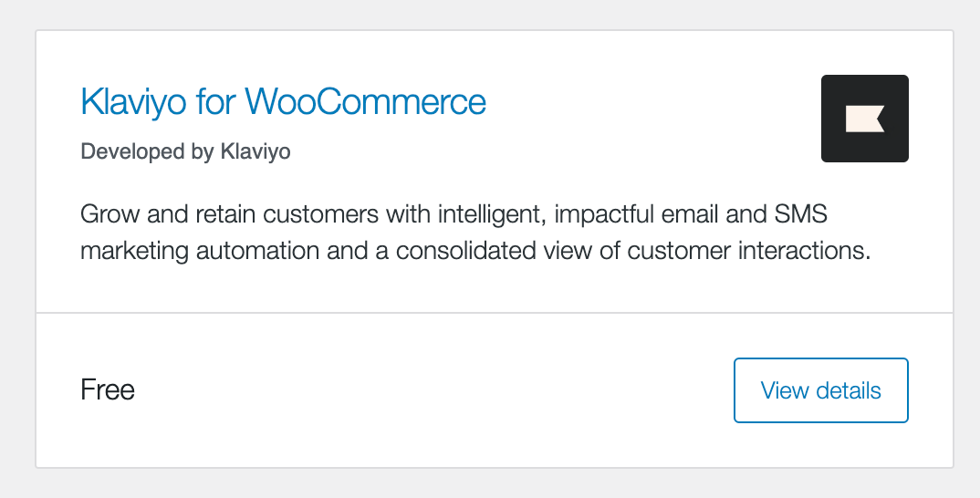The width and height of the screenshot is (980, 498).
Task: Click the Free price label
Action: pyautogui.click(x=108, y=390)
